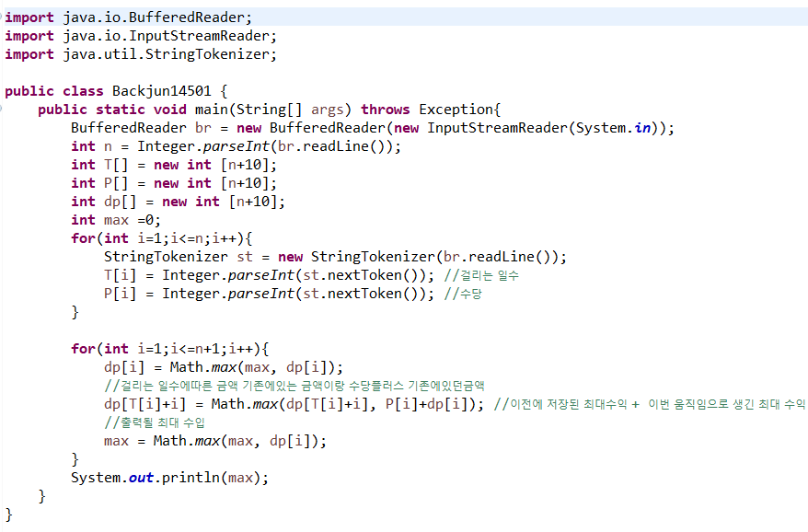Screen dimensions: 808x532
Task: Select the class name Backjun14501
Action: (162, 91)
